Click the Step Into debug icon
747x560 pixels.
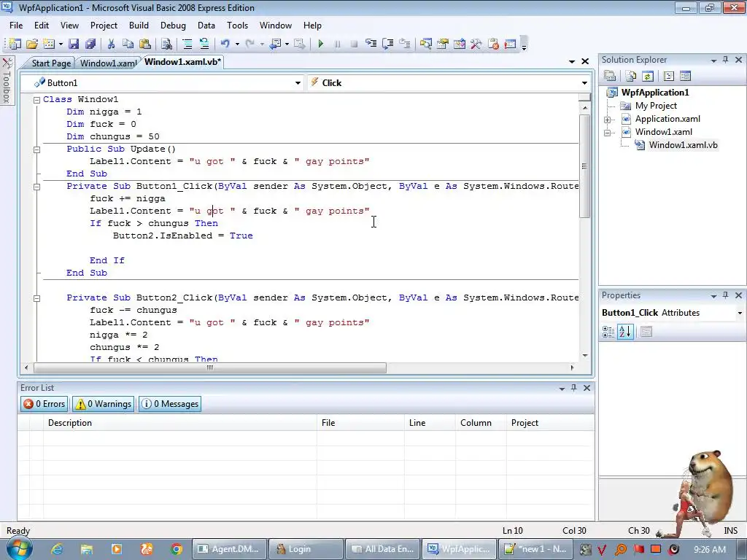click(371, 44)
